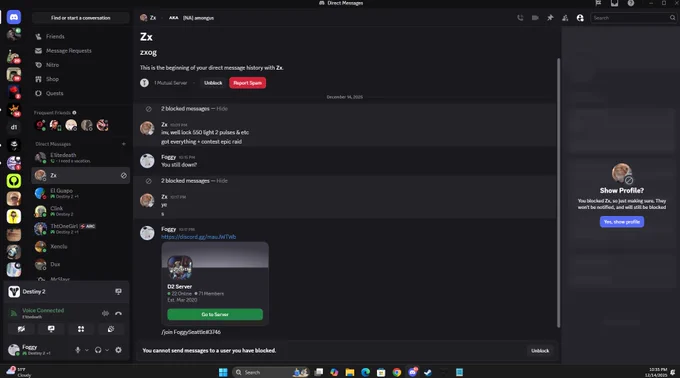Open Google Chrome from taskbar
Viewport: 680px width, 378px height.
tap(396, 372)
